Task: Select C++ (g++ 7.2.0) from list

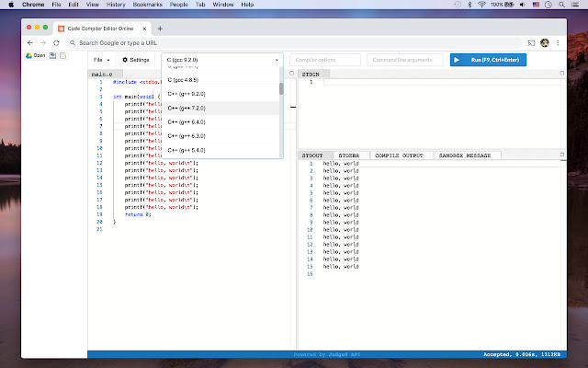Action: tap(187, 108)
